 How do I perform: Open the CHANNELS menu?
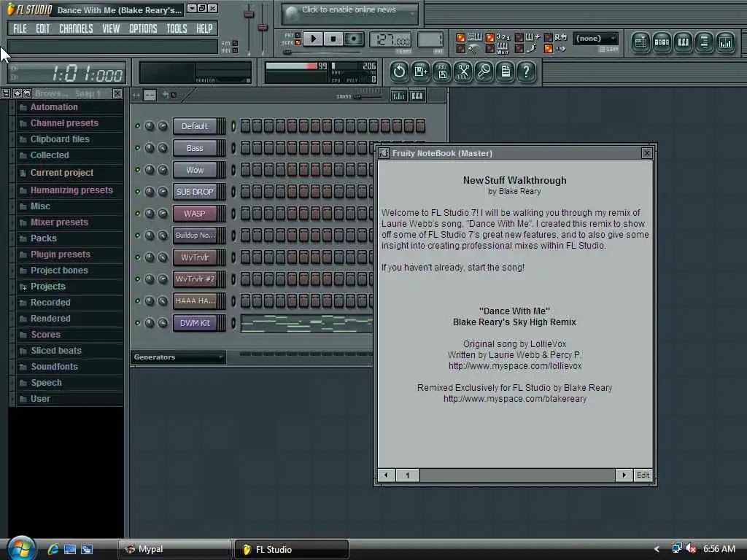[76, 28]
